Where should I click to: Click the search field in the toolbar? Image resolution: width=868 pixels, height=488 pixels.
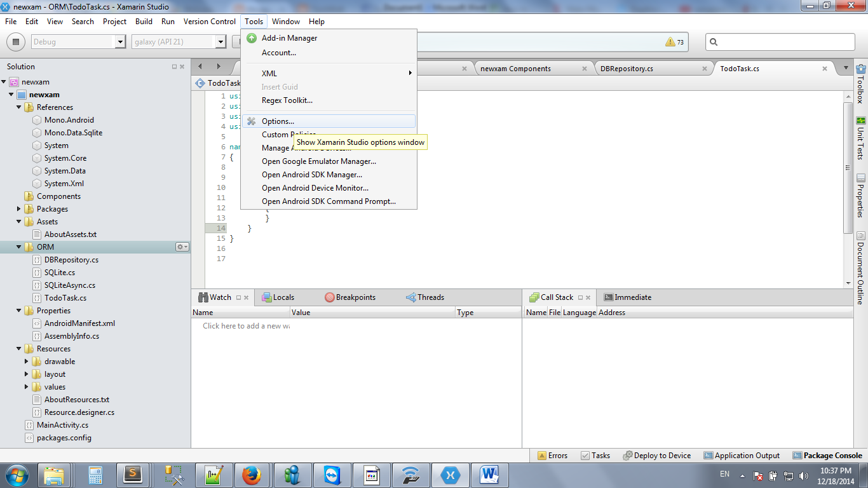click(780, 42)
